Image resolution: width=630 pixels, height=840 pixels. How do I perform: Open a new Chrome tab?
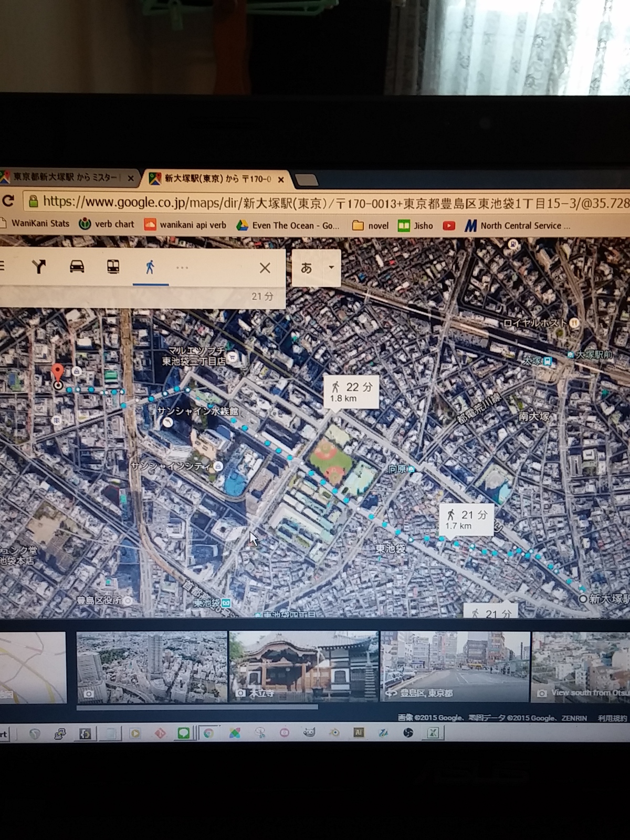[307, 181]
